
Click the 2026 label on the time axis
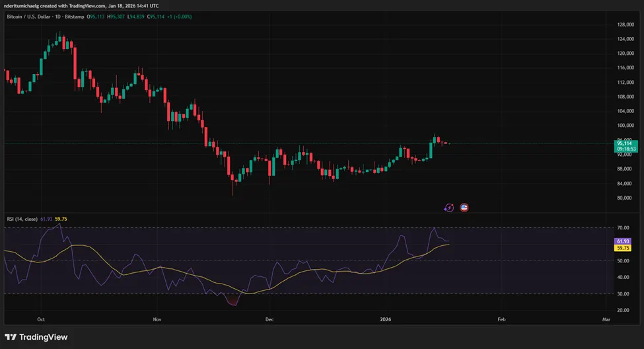(386, 319)
